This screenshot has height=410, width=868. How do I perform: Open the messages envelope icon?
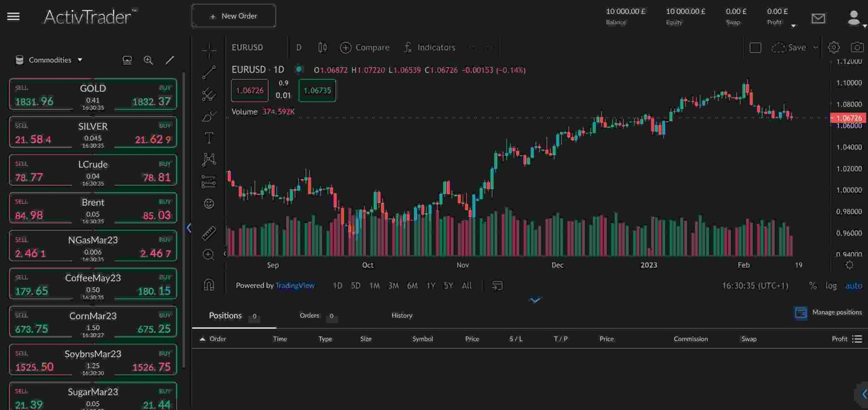point(818,19)
